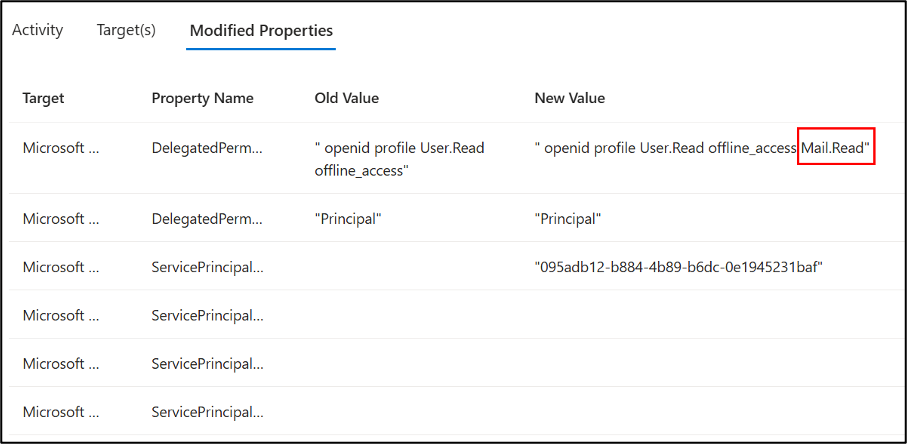The height and width of the screenshot is (444, 908).
Task: Click DelegatedPerm... property in the first row
Action: tap(207, 148)
